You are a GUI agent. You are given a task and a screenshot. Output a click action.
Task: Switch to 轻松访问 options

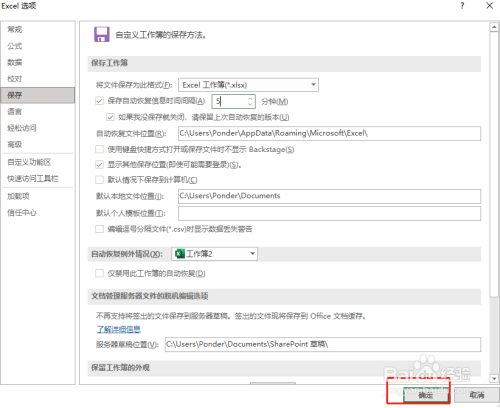[x=22, y=128]
